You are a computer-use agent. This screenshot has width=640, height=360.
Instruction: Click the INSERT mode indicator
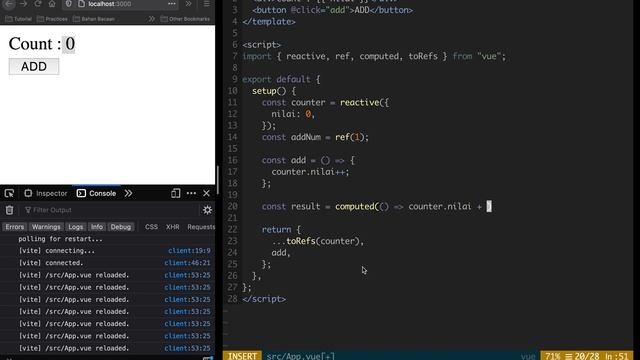click(242, 356)
